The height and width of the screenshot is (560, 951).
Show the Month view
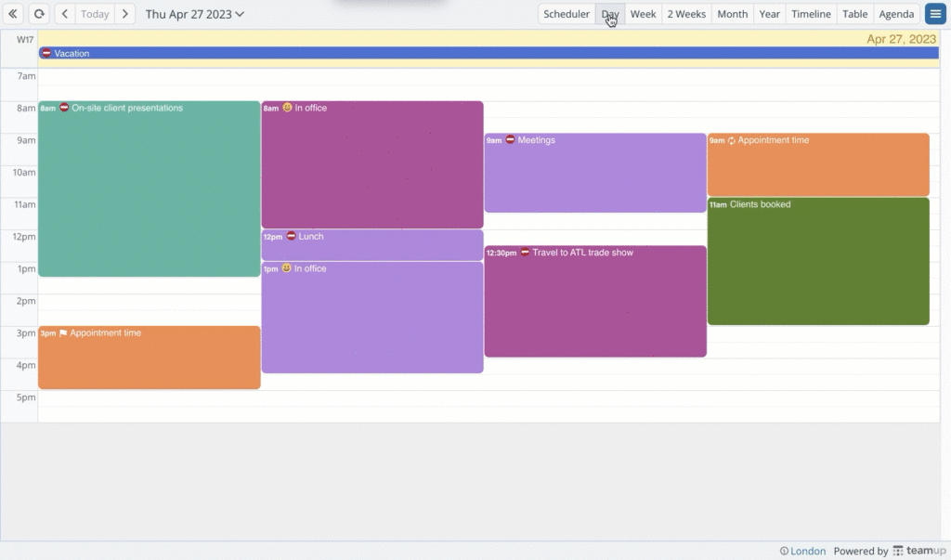(x=732, y=14)
